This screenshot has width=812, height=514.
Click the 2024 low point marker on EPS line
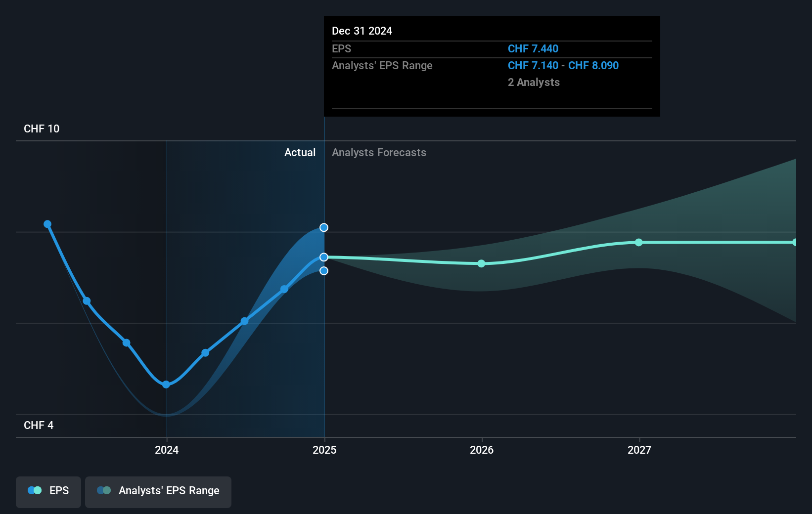pyautogui.click(x=166, y=384)
